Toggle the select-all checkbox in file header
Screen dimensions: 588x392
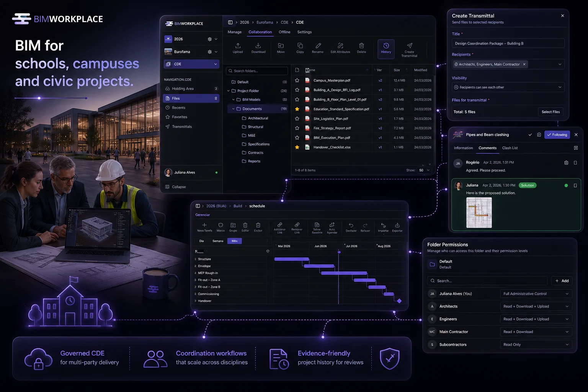click(297, 70)
